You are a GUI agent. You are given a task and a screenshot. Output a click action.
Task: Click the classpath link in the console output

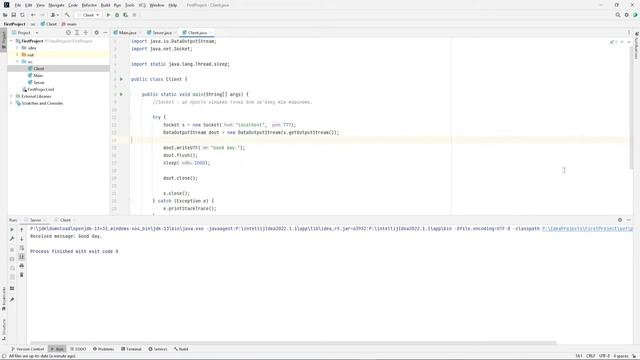[x=587, y=229]
